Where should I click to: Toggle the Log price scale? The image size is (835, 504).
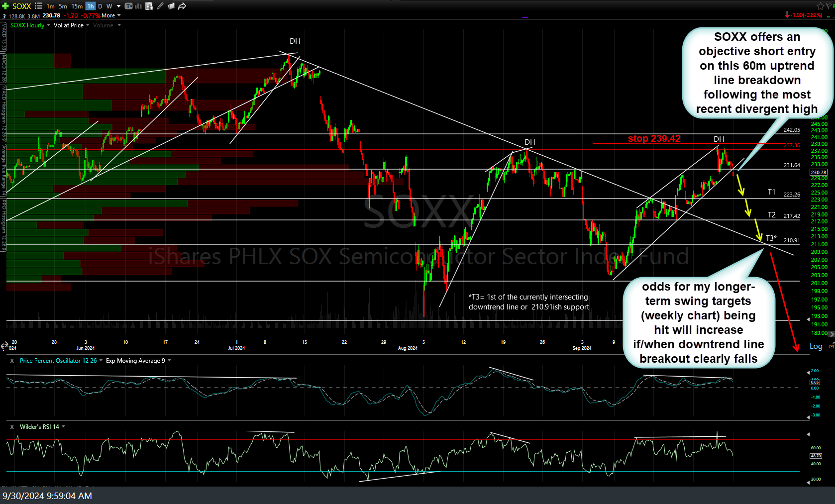[x=816, y=346]
